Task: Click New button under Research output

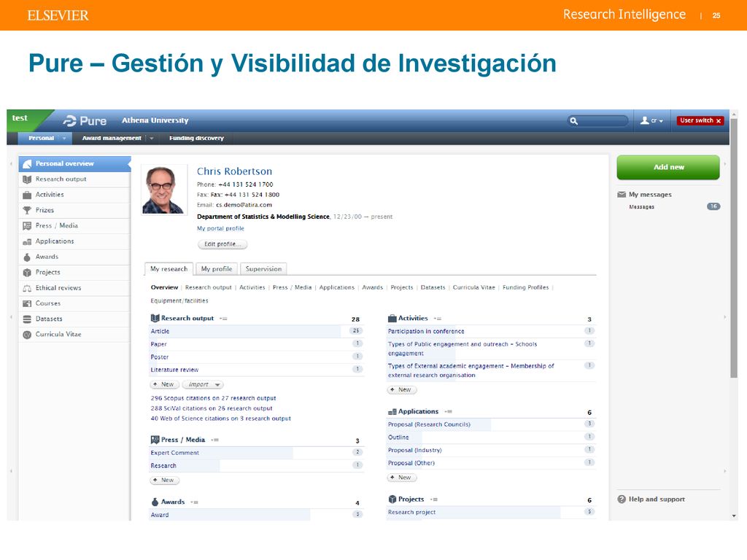Action: (x=164, y=385)
